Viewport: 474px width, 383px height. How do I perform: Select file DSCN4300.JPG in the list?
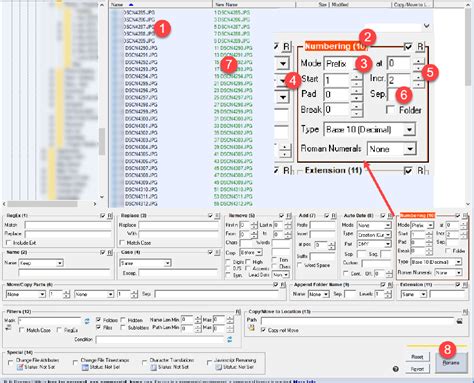pos(141,119)
